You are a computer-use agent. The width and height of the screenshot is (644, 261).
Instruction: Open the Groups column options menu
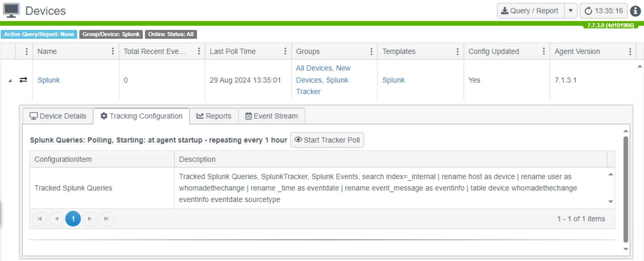point(371,51)
